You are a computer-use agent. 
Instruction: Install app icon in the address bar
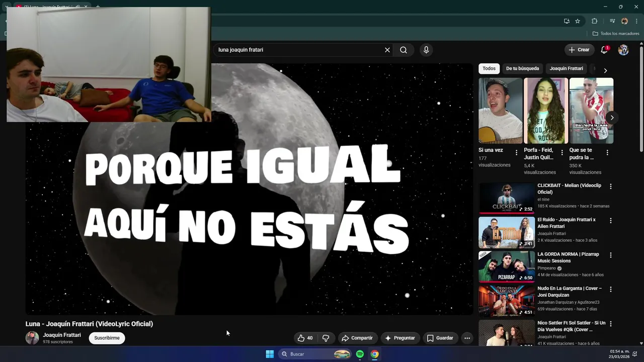pyautogui.click(x=567, y=21)
